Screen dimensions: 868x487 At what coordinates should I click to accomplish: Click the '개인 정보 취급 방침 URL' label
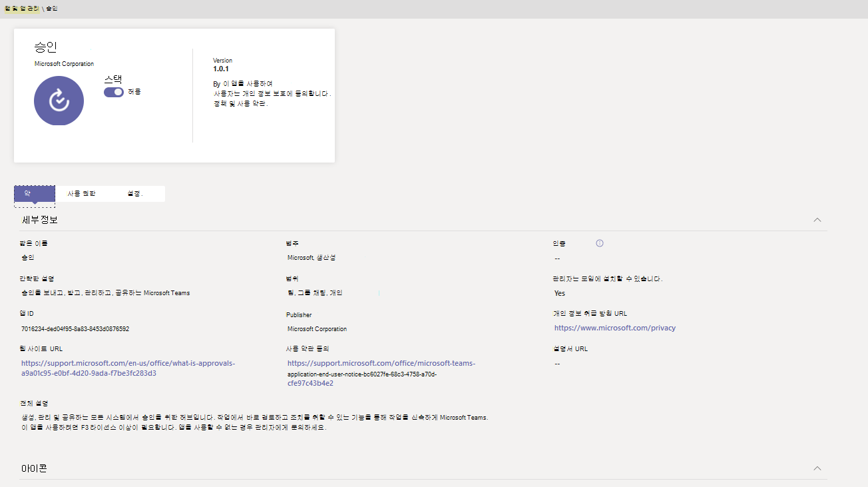tap(590, 314)
